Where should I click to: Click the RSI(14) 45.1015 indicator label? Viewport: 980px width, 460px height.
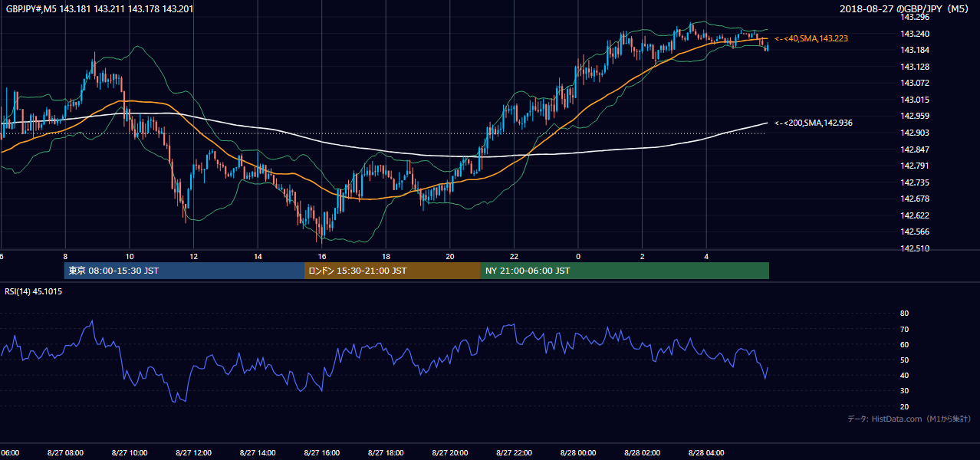[34, 291]
